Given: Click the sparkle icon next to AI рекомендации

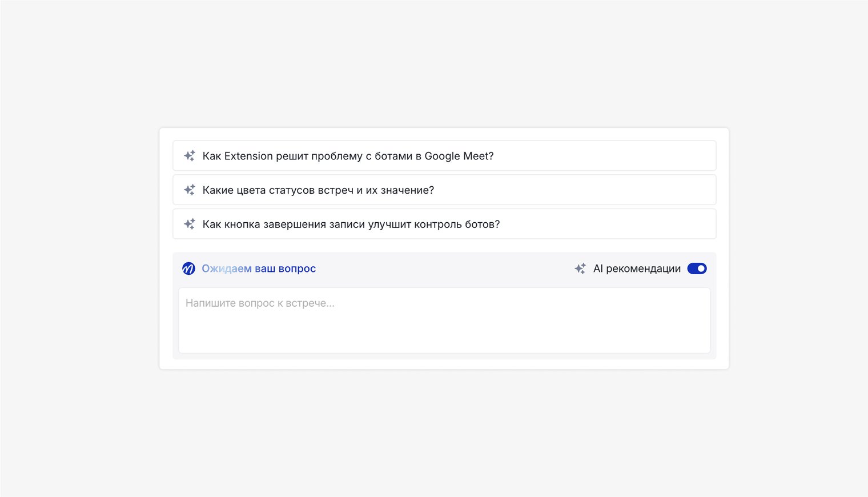Looking at the screenshot, I should [x=580, y=268].
